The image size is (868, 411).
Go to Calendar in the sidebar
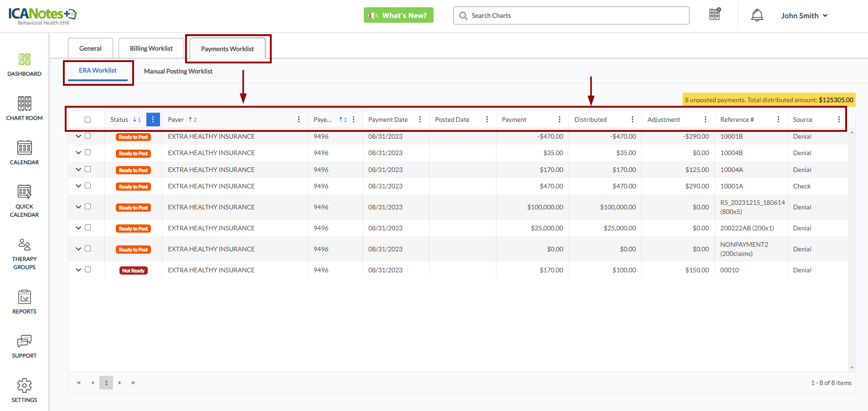(x=25, y=148)
